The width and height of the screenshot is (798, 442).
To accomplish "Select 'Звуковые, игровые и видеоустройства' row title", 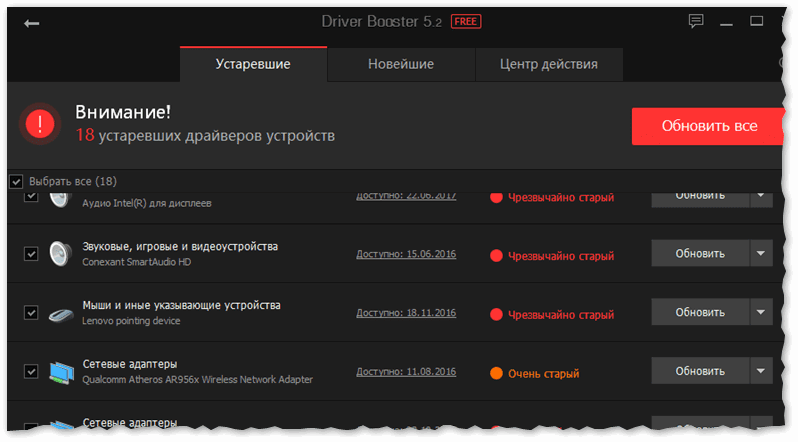I will click(180, 246).
